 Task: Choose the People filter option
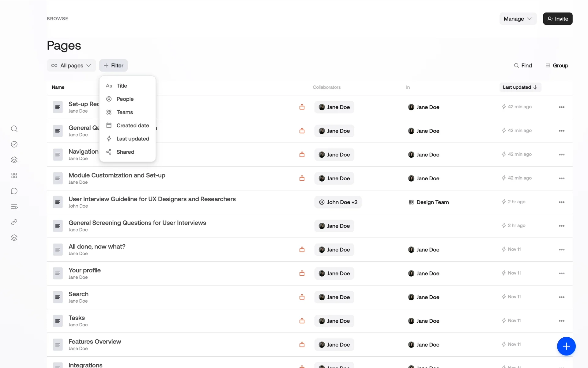[125, 99]
